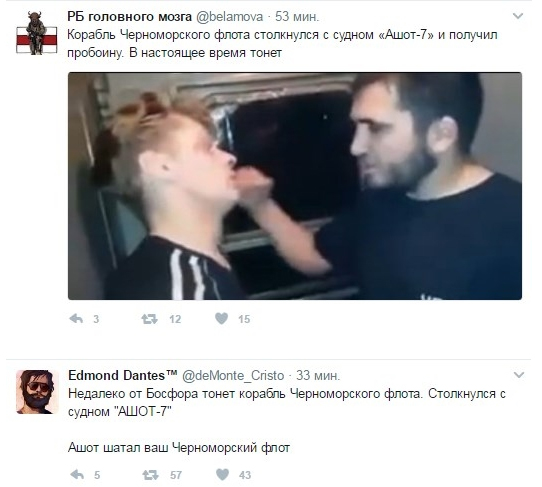Expand options menu for @belamova tweet

pos(517,16)
